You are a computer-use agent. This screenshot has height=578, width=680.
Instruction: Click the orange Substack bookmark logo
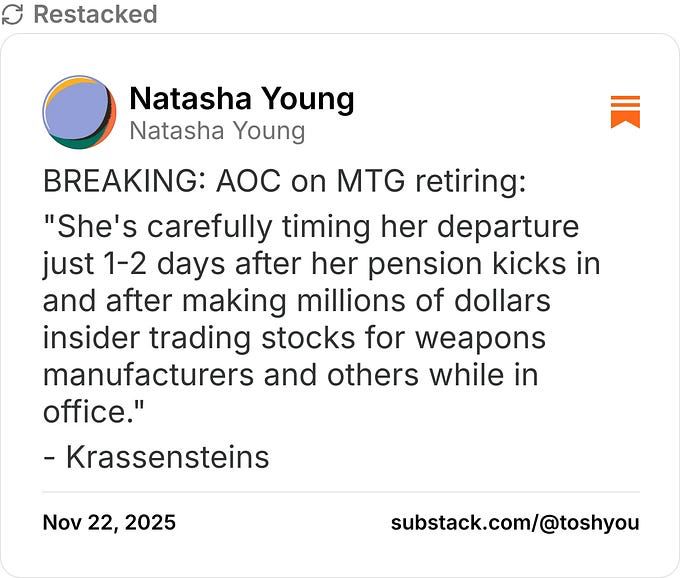625,112
